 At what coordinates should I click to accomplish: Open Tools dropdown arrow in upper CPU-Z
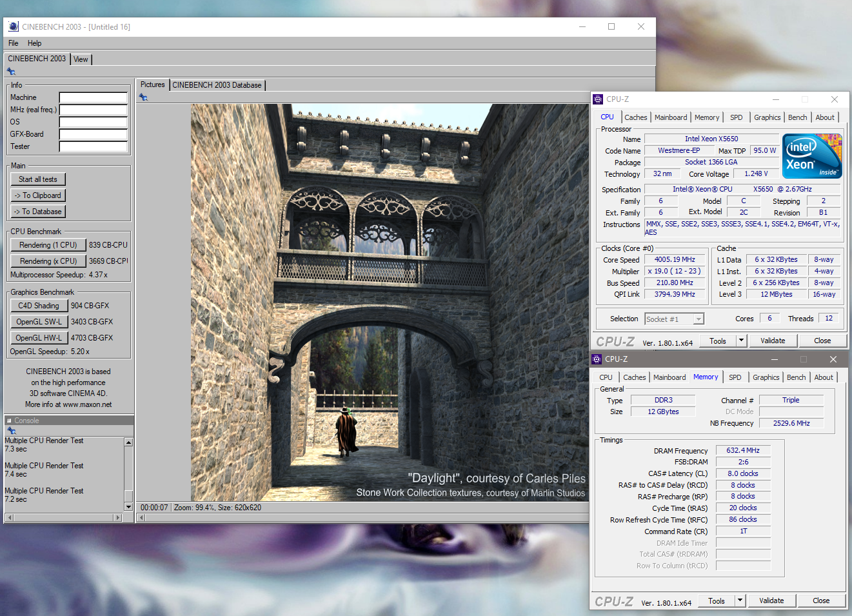coord(741,341)
